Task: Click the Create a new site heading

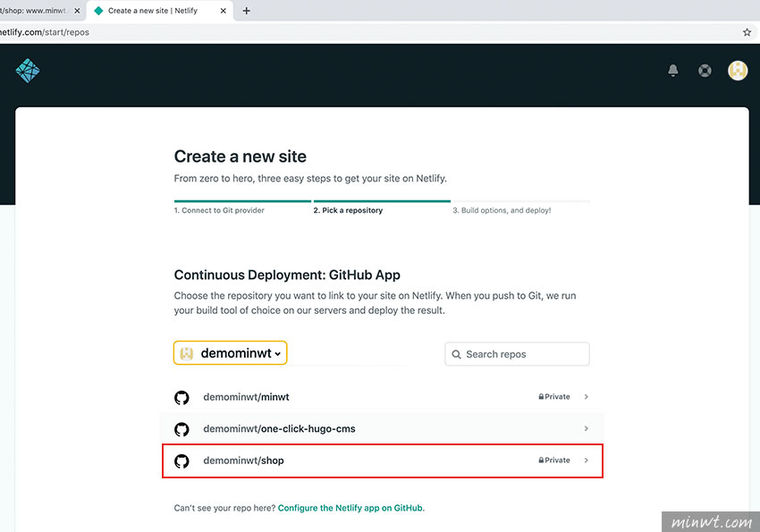Action: coord(240,156)
